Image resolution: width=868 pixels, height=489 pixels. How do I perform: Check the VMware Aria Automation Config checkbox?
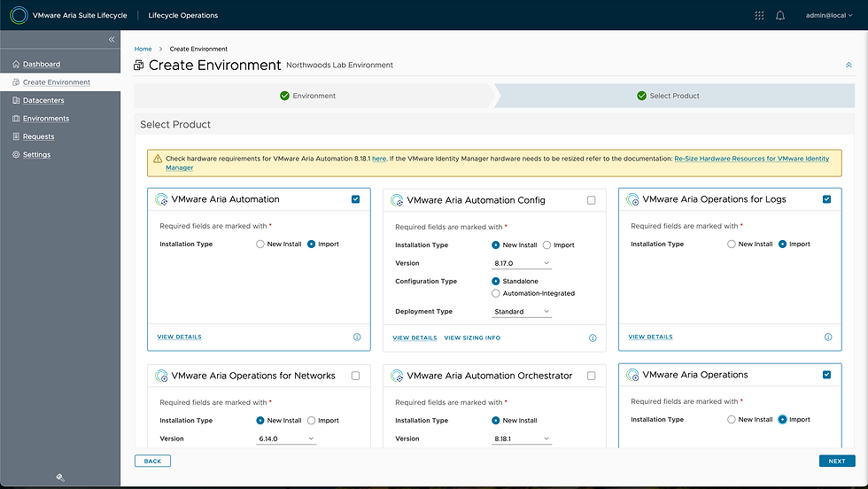point(592,200)
